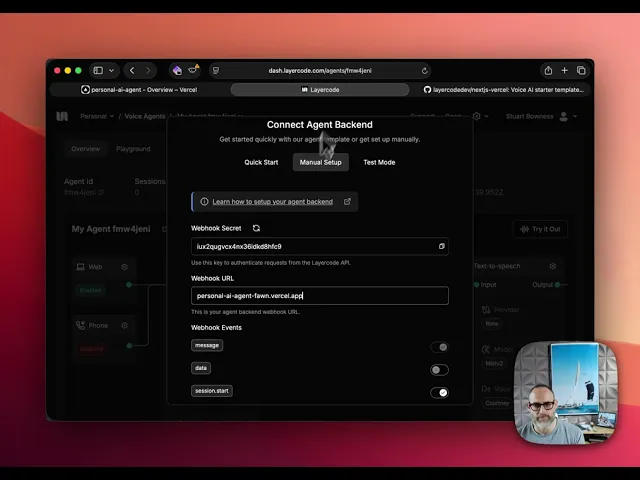The height and width of the screenshot is (480, 640).
Task: Open user avatar menu for Stuart Bowness
Action: click(564, 116)
